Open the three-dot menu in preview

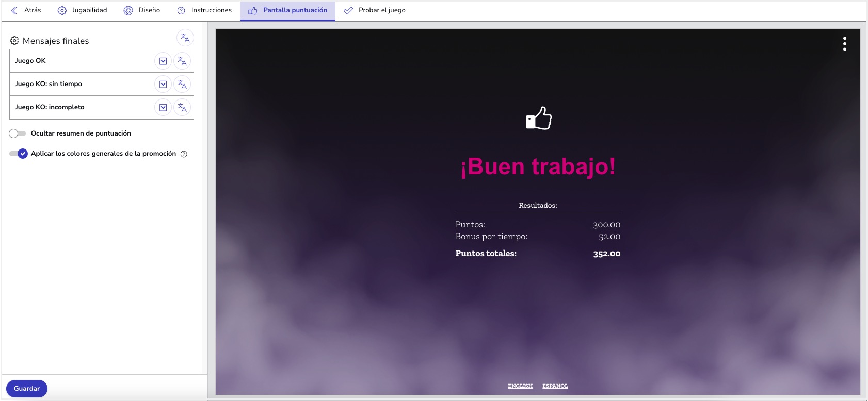tap(845, 44)
